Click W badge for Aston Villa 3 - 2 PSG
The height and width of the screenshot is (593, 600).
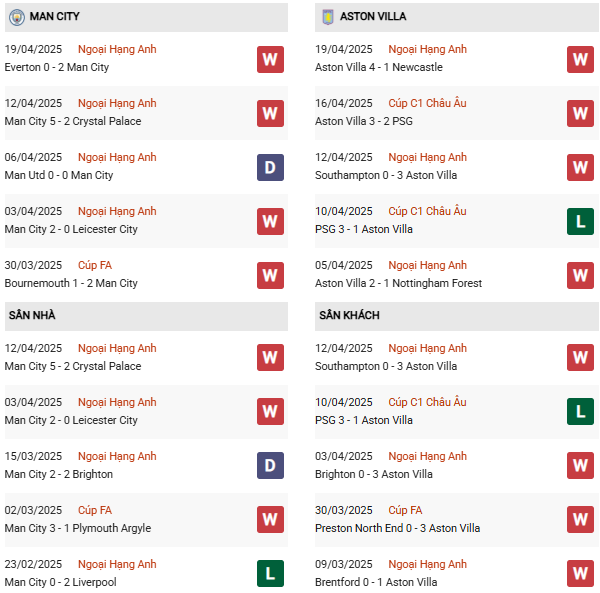[x=580, y=113]
